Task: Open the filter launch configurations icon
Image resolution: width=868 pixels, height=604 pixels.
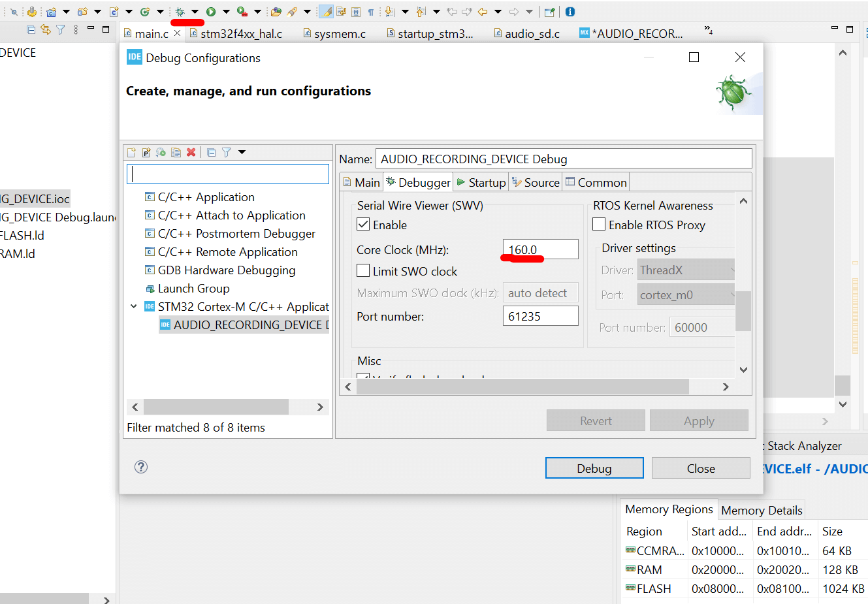Action: tap(226, 152)
